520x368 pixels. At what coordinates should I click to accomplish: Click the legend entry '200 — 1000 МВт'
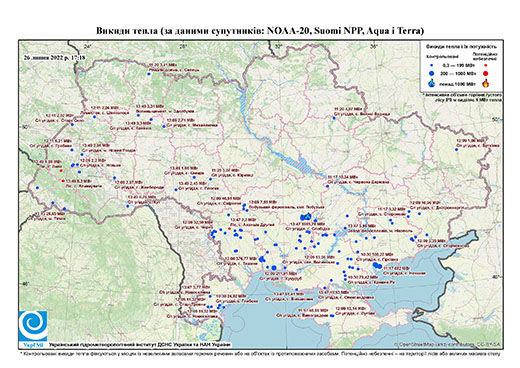458,73
